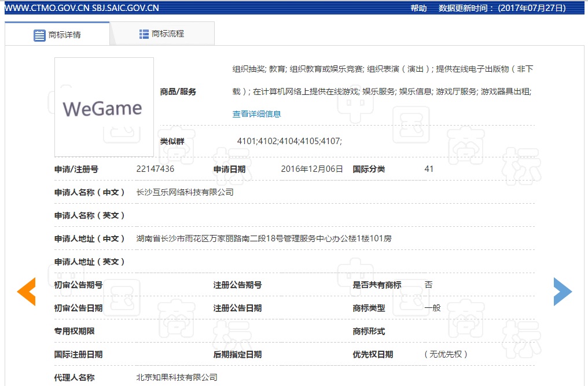The height and width of the screenshot is (386, 588).
Task: Open the 帮助 help link
Action: point(418,8)
